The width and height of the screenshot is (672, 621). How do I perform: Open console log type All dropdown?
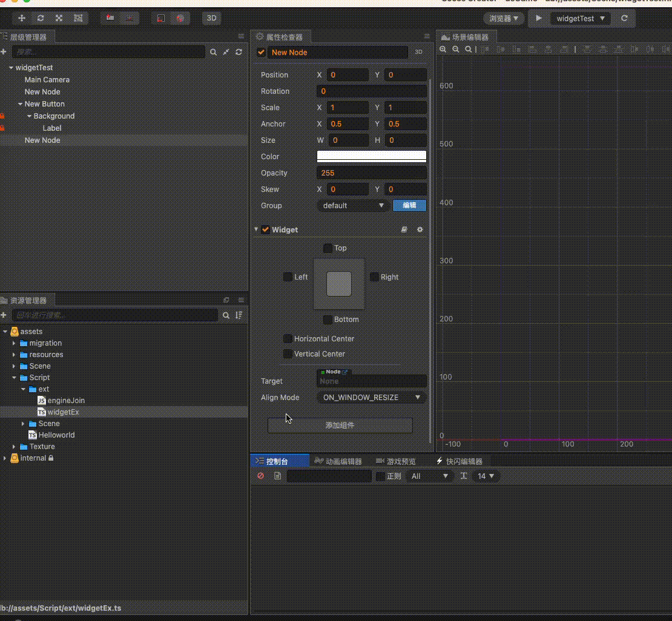tap(429, 476)
